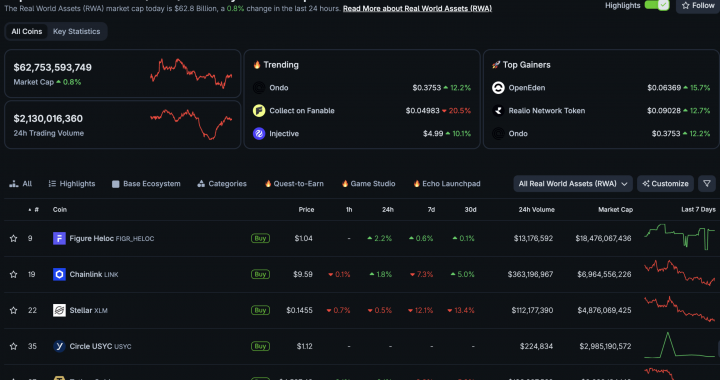Switch to the All Coins tab
This screenshot has height=380, width=720.
(27, 32)
